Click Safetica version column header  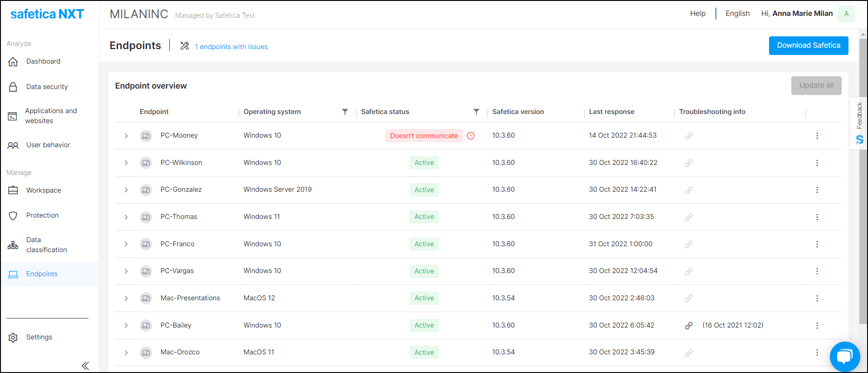[x=518, y=112]
